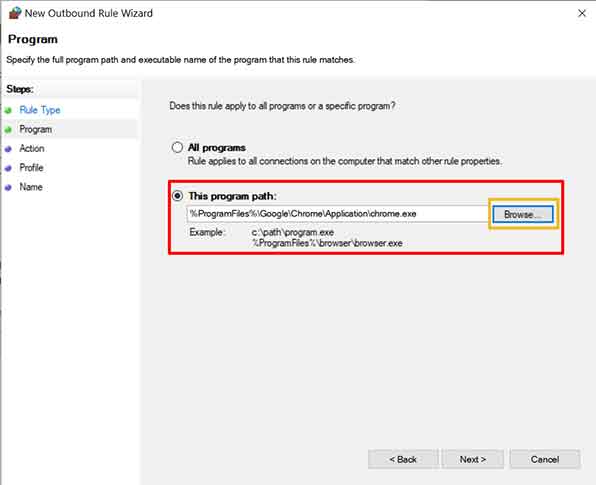
Task: Select the Profile step in sidebar
Action: (x=31, y=168)
